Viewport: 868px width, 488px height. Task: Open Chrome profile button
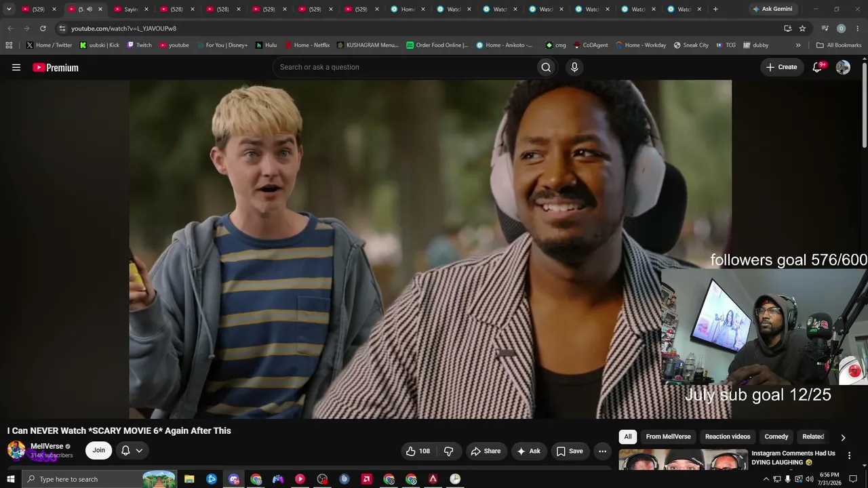[x=841, y=28]
